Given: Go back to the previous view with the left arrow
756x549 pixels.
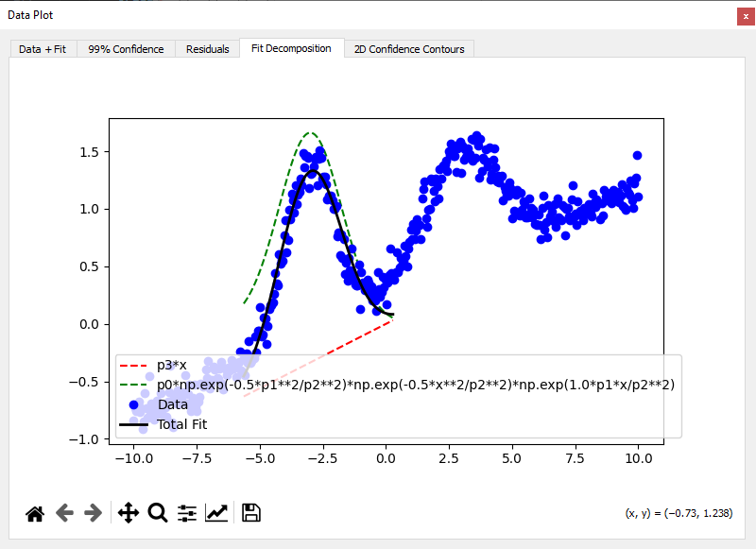Looking at the screenshot, I should tap(64, 513).
